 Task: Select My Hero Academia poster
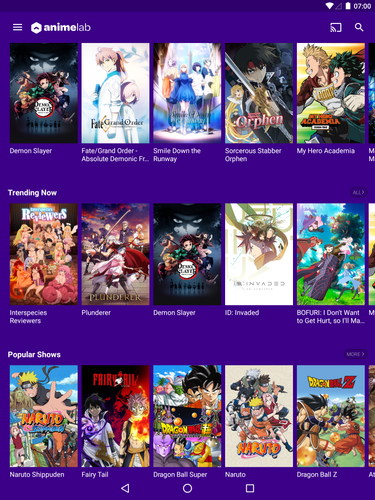click(331, 93)
